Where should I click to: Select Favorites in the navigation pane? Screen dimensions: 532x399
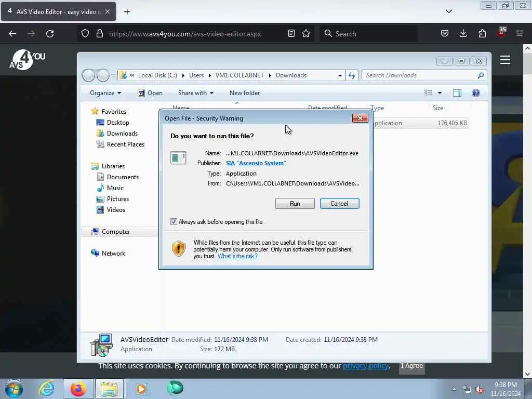[114, 112]
